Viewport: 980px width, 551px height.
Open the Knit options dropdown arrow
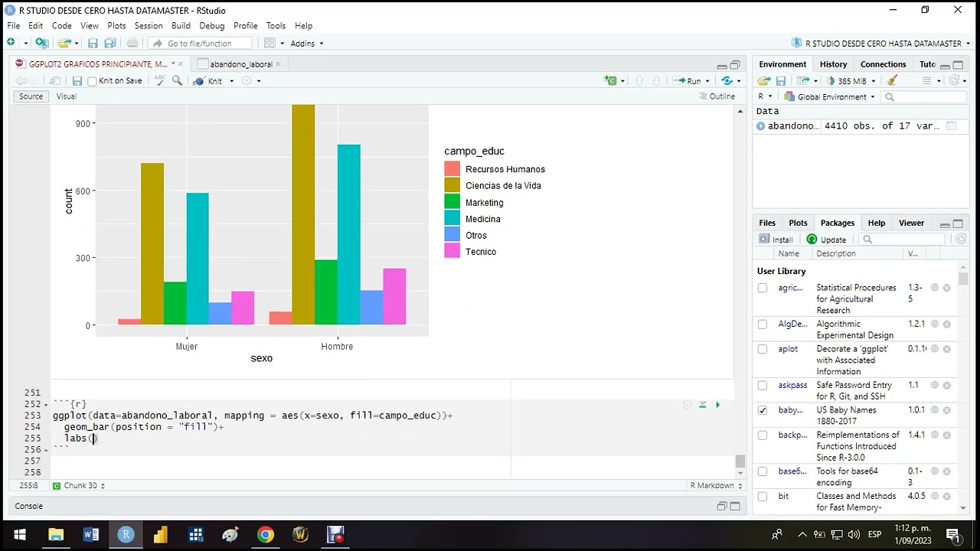(x=232, y=81)
